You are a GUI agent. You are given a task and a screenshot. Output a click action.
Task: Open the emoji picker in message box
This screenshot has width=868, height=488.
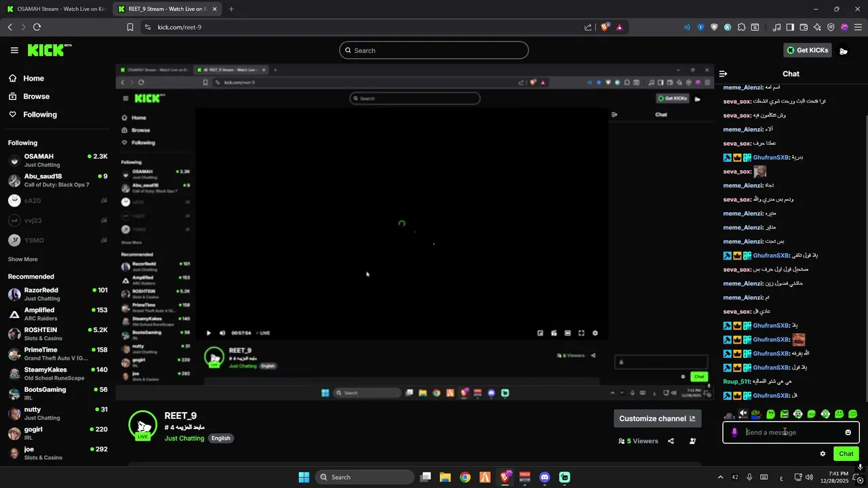pos(848,432)
